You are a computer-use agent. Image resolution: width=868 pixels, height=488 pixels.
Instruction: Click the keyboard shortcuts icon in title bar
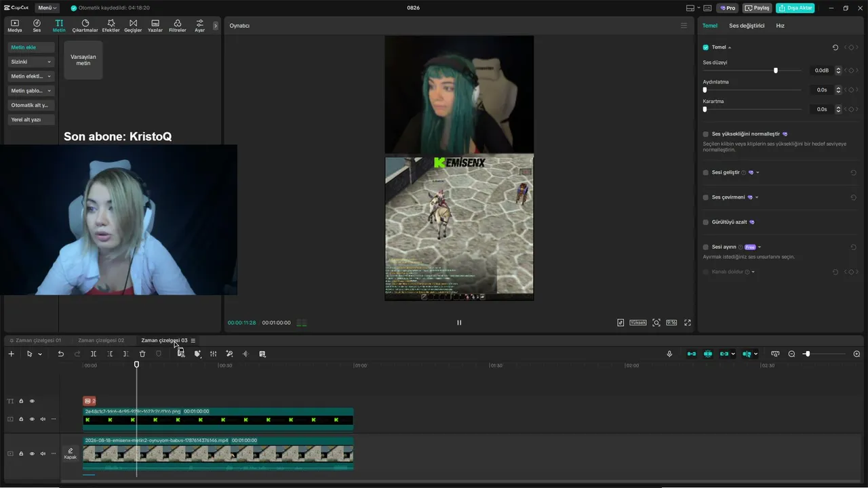click(x=707, y=8)
